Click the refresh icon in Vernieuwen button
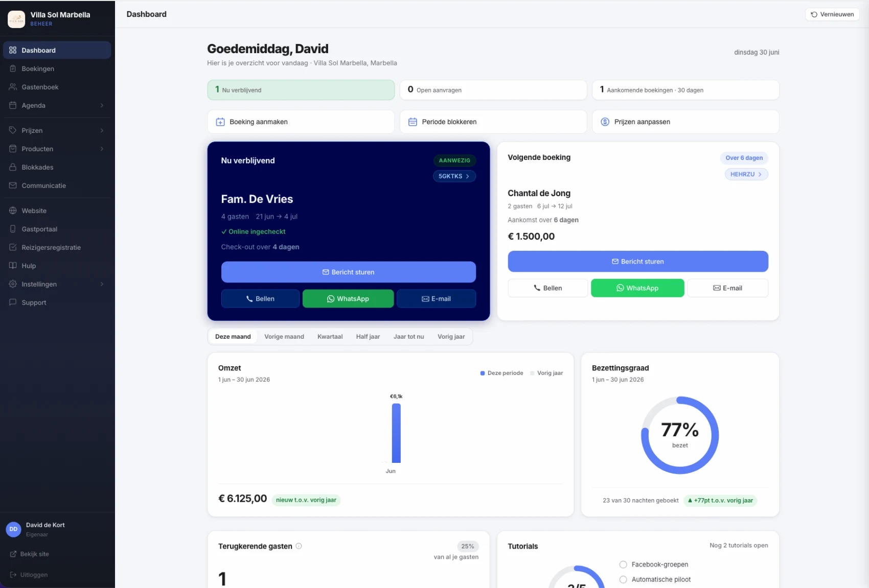The width and height of the screenshot is (869, 588). (814, 14)
